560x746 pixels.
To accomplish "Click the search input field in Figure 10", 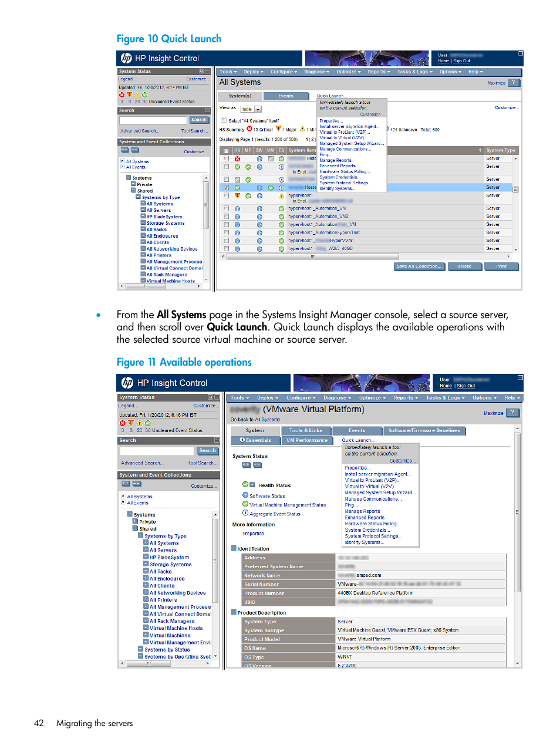I will pos(153,120).
